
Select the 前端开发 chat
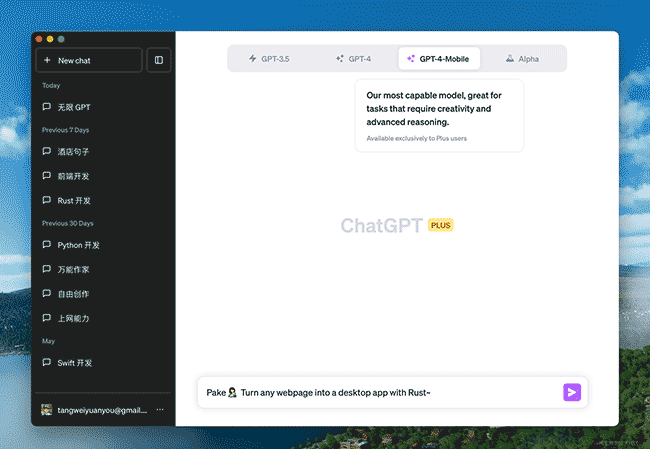pos(103,176)
